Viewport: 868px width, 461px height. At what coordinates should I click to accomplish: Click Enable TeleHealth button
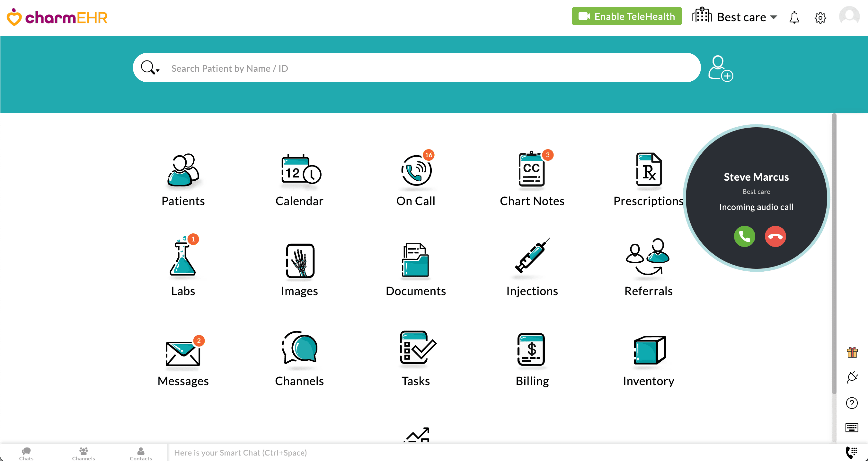pyautogui.click(x=626, y=16)
